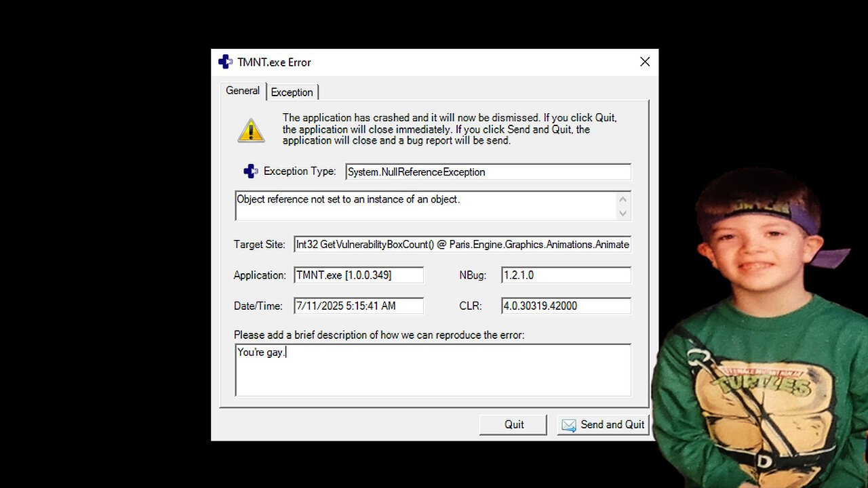
Task: Switch to the Exception tab
Action: [x=292, y=92]
